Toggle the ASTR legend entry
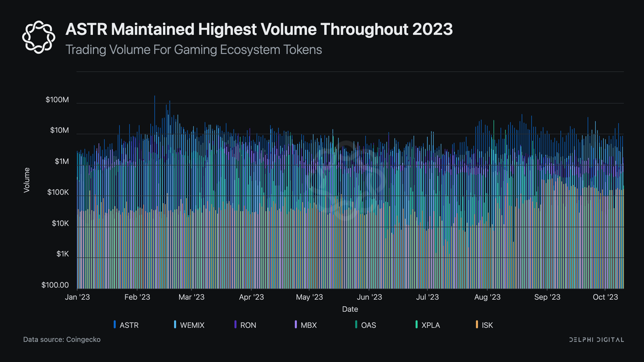Viewport: 644px width, 362px height. pos(126,325)
